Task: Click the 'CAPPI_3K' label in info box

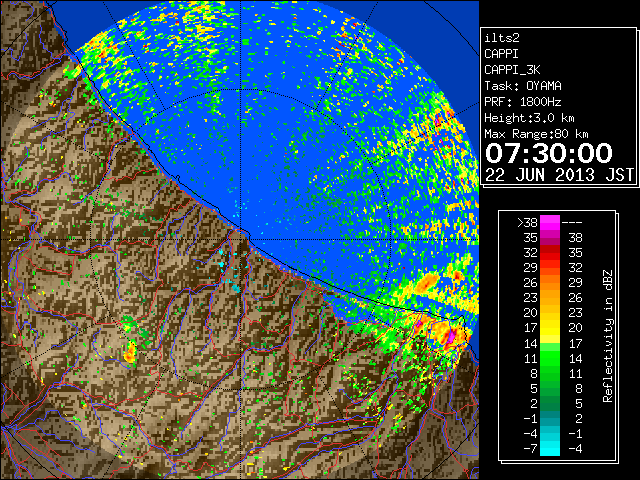Action: 512,70
